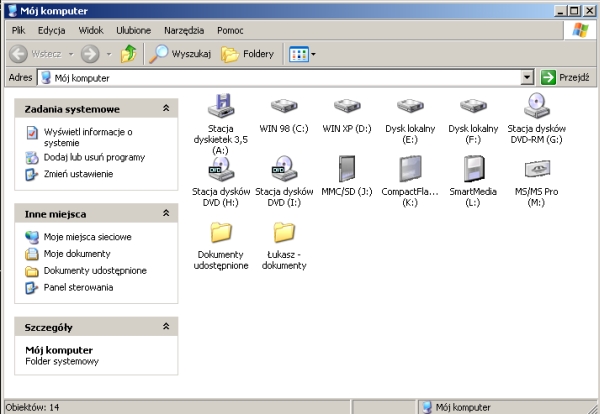Collapse the Inne miejsca panel
The image size is (600, 414).
pyautogui.click(x=166, y=214)
